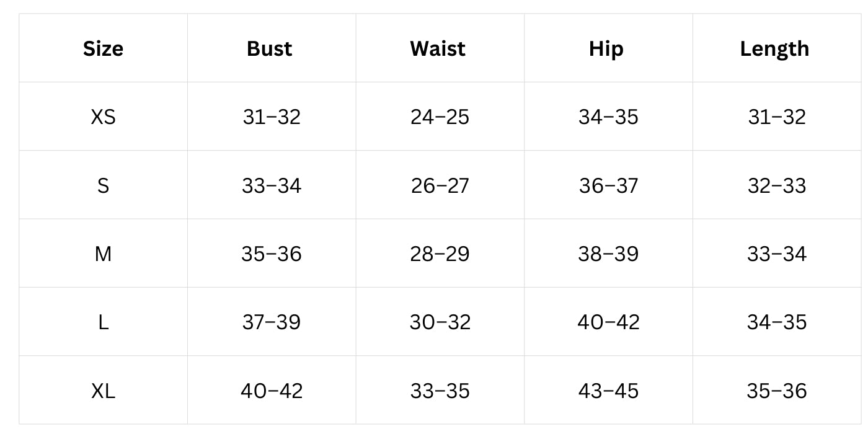Select the S hip value 36–37

pos(608,185)
